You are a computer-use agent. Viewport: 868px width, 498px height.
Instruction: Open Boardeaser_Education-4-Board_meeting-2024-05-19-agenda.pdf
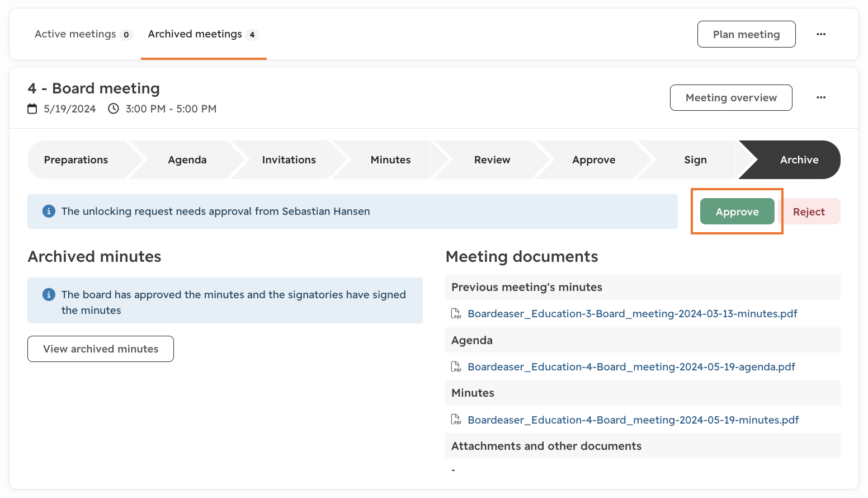[x=631, y=367]
